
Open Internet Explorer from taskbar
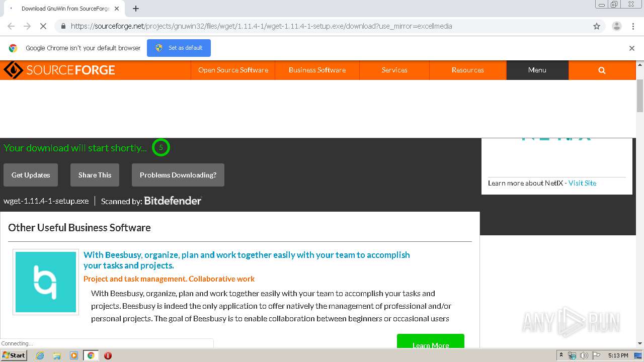point(40,355)
